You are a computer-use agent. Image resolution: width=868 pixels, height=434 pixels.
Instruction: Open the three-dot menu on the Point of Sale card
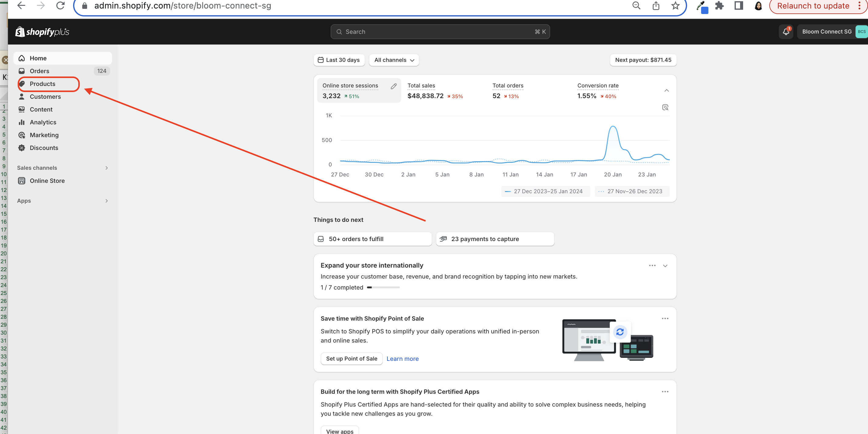[665, 318]
